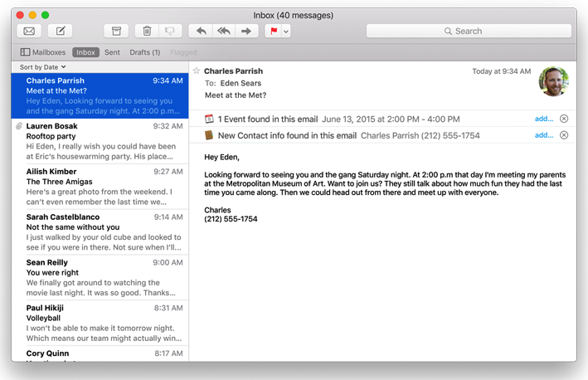Open Cory Quinn's email
The width and height of the screenshot is (588, 380).
pyautogui.click(x=100, y=353)
